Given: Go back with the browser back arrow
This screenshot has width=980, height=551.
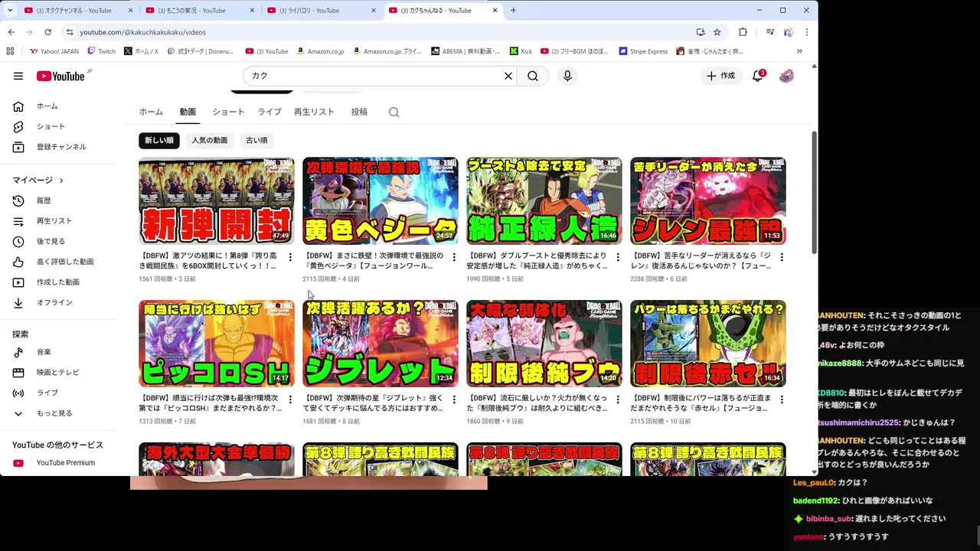Looking at the screenshot, I should tap(11, 32).
